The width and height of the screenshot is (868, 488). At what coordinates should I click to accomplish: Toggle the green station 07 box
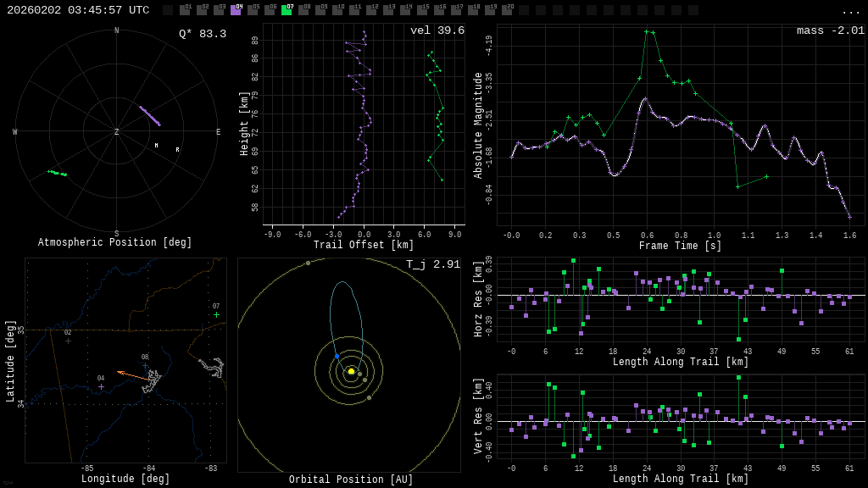pyautogui.click(x=287, y=10)
